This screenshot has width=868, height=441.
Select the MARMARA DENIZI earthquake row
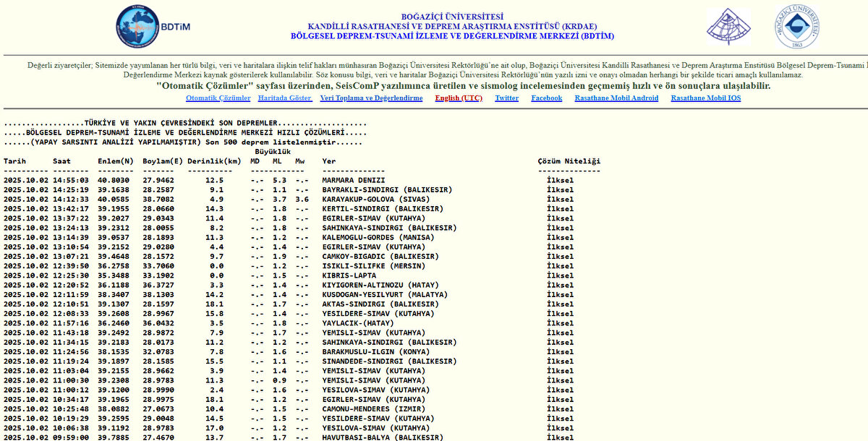point(353,180)
